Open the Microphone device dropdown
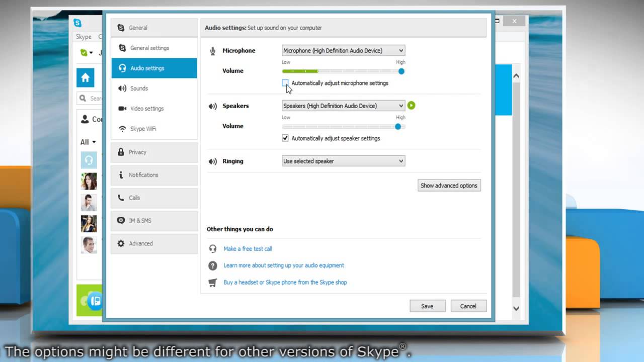The height and width of the screenshot is (362, 644). click(x=343, y=50)
